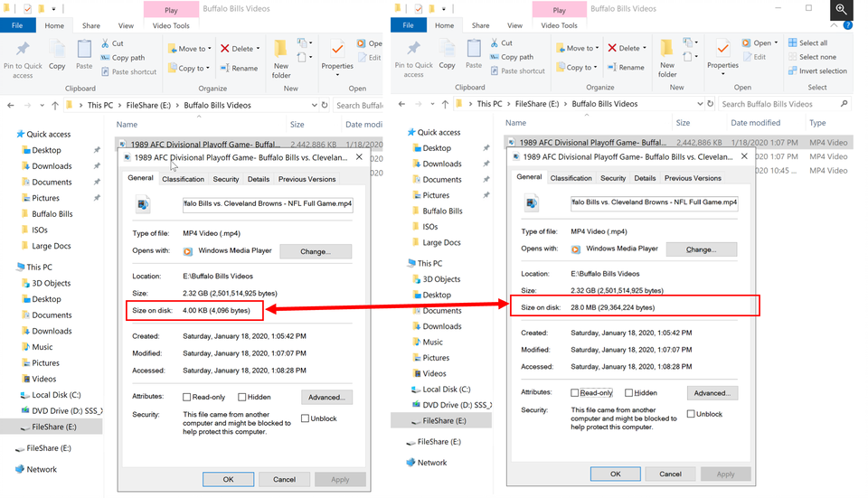868x498 pixels.
Task: Click refresh icon beside left address bar
Action: [x=325, y=105]
